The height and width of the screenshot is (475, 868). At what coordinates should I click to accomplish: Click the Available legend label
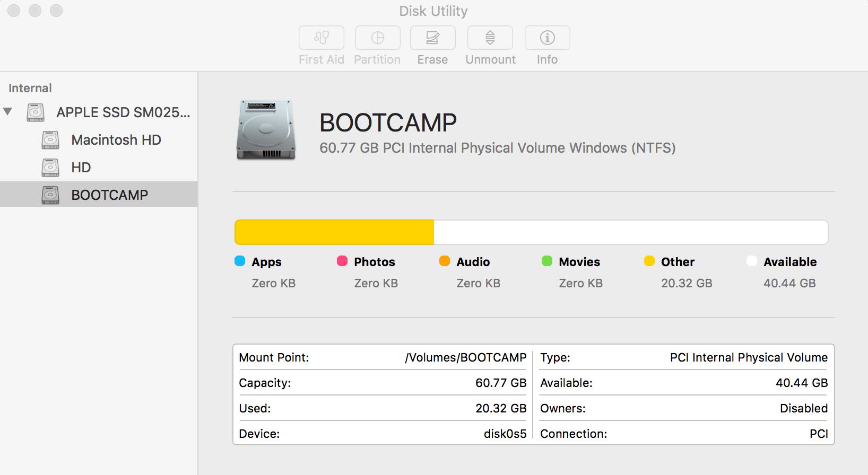790,262
